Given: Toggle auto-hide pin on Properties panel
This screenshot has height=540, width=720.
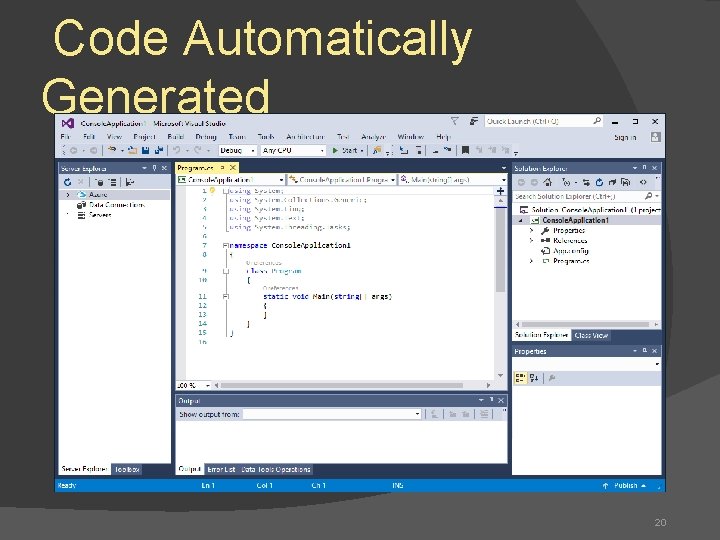Looking at the screenshot, I should coord(645,351).
